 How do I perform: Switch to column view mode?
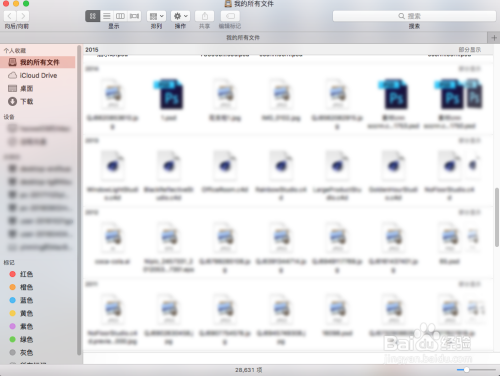(x=120, y=16)
